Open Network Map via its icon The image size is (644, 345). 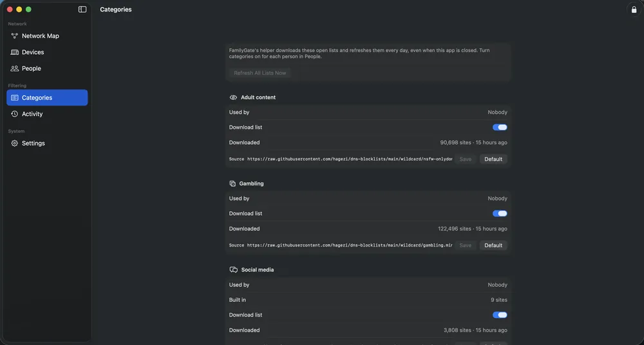(x=14, y=36)
